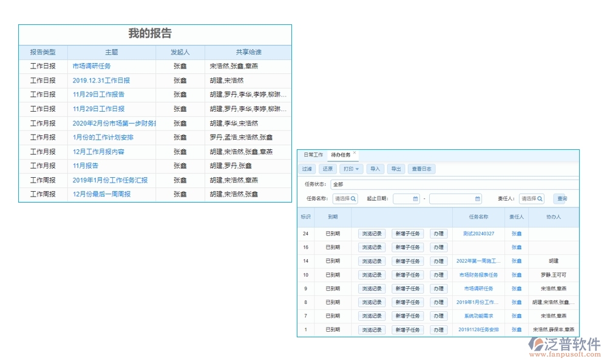Click the 导入 import toolbar button
This screenshot has width=607, height=364.
pyautogui.click(x=376, y=169)
